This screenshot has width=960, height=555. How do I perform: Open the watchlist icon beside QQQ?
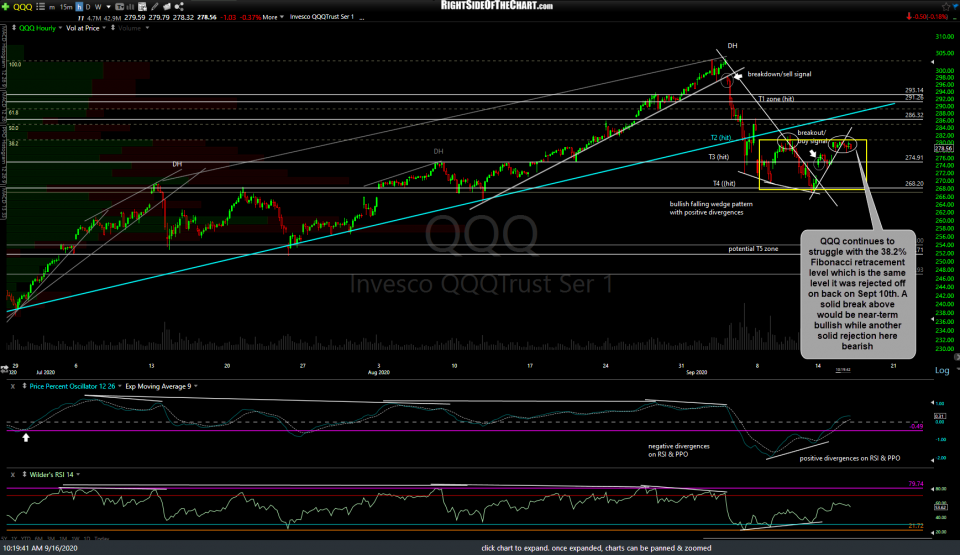point(40,7)
